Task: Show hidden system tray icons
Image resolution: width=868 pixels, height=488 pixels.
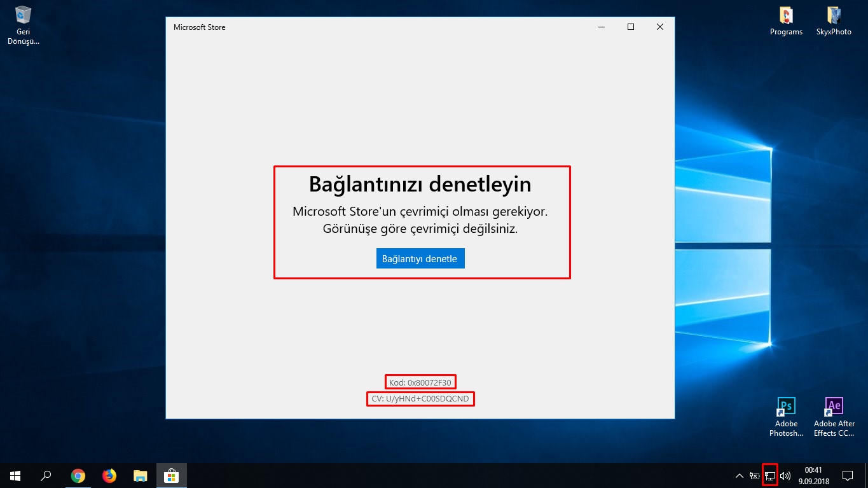Action: [739, 475]
